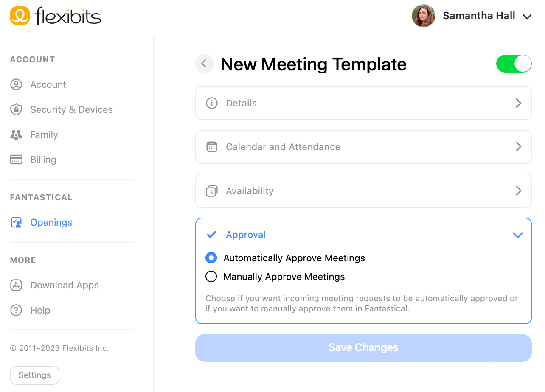545x392 pixels.
Task: Select Manually Approve Meetings radio button
Action: click(211, 277)
